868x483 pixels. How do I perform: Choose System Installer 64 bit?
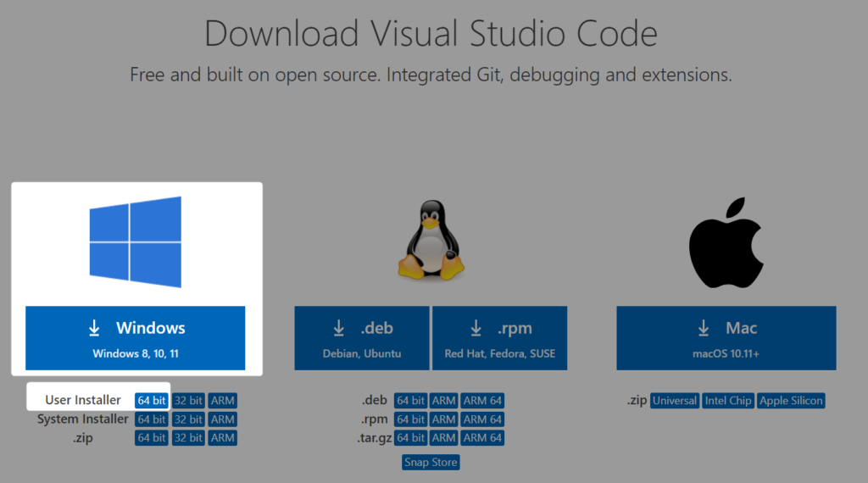tap(152, 419)
